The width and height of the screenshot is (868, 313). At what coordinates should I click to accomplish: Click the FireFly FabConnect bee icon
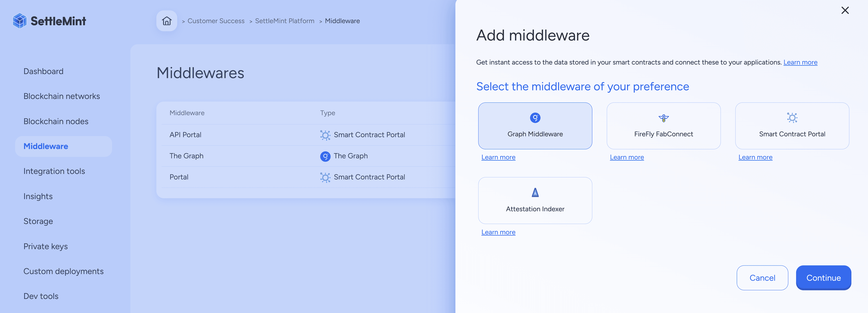[663, 118]
